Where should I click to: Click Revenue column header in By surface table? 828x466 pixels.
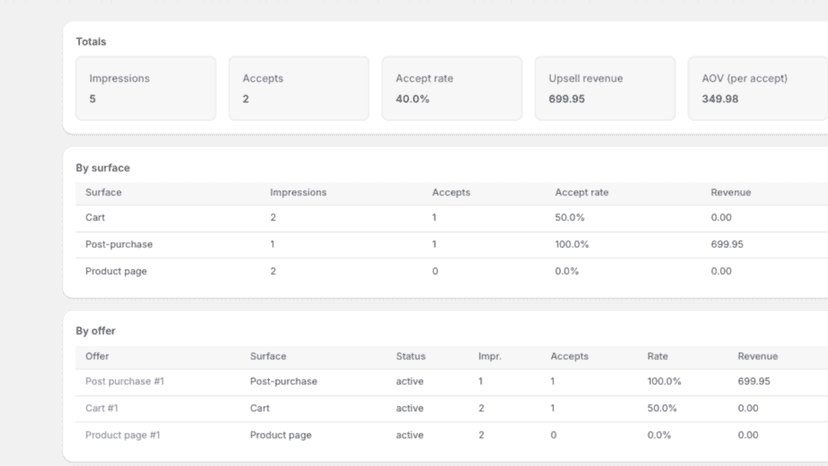[731, 192]
